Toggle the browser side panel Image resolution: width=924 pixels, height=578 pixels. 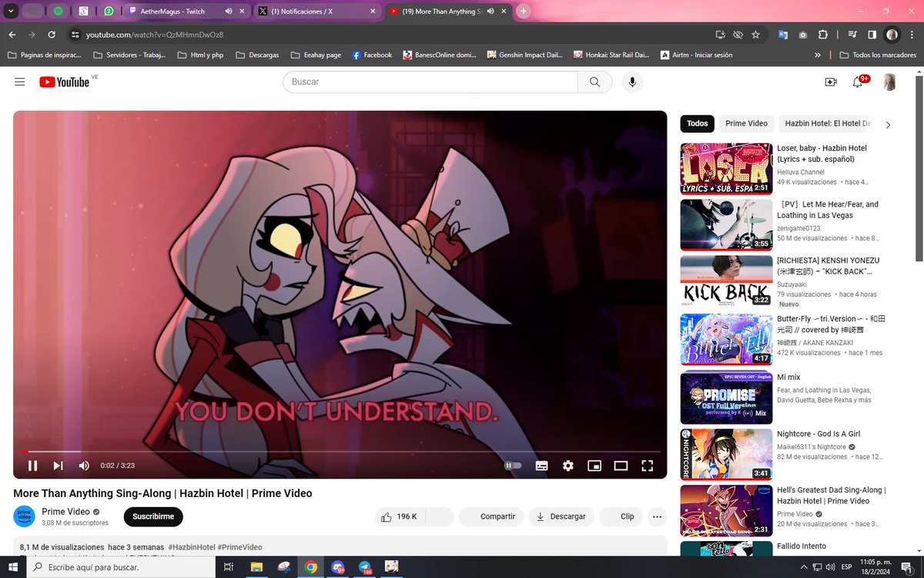tap(872, 35)
